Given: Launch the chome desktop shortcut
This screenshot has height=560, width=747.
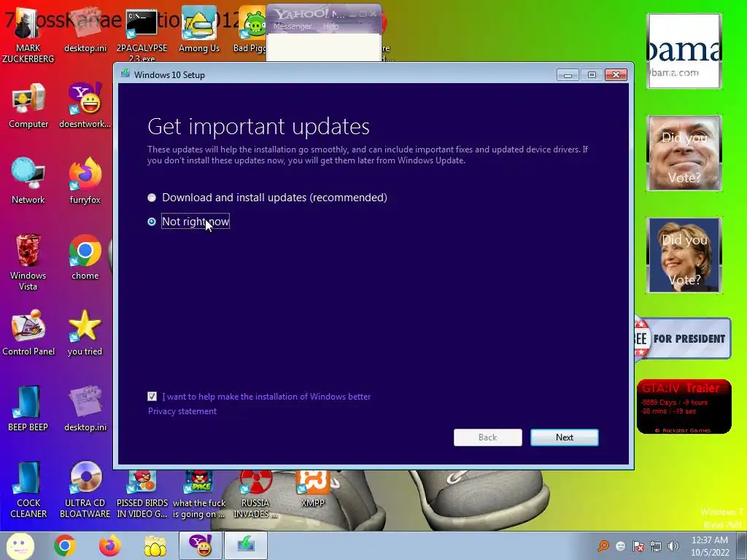Looking at the screenshot, I should [85, 257].
